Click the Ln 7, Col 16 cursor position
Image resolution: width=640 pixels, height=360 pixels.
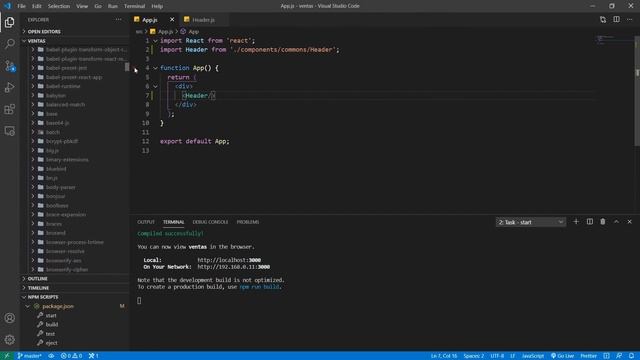pyautogui.click(x=444, y=356)
